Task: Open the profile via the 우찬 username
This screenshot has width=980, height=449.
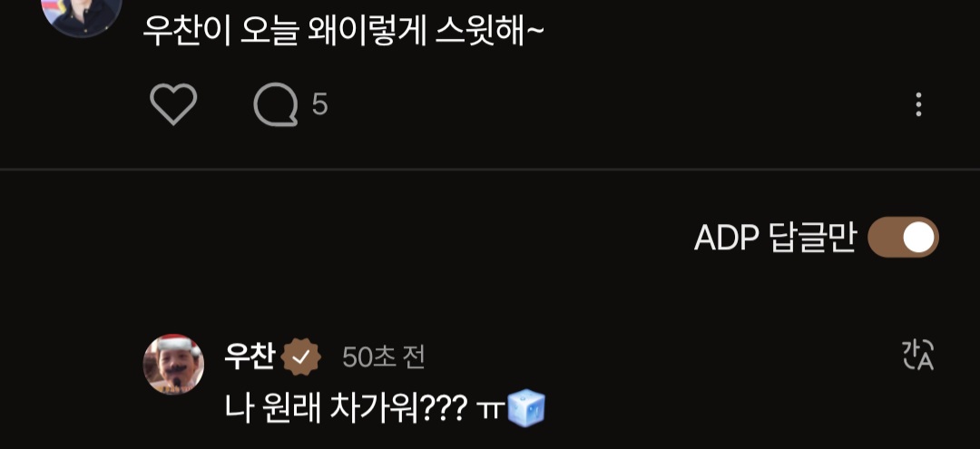Action: pyautogui.click(x=250, y=357)
